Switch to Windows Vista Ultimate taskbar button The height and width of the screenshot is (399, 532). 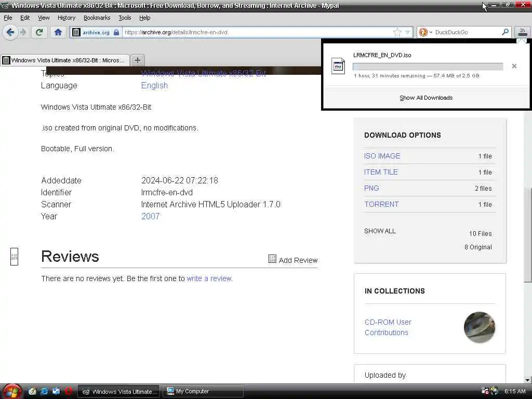(119, 391)
